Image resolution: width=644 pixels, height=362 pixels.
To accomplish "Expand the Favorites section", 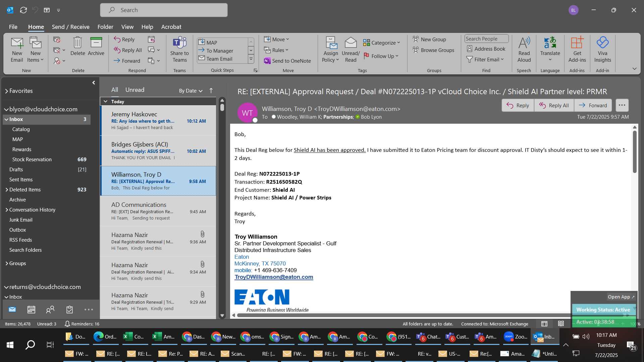I will tap(6, 91).
